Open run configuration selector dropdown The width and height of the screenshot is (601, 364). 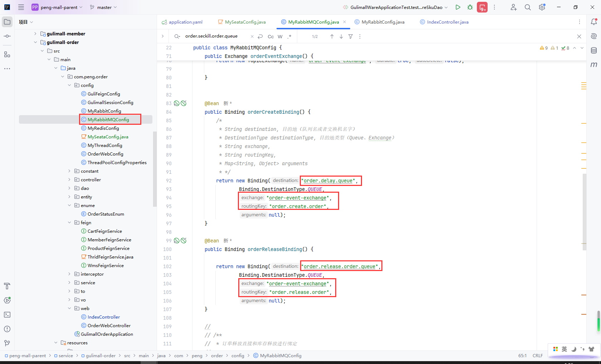tap(395, 7)
